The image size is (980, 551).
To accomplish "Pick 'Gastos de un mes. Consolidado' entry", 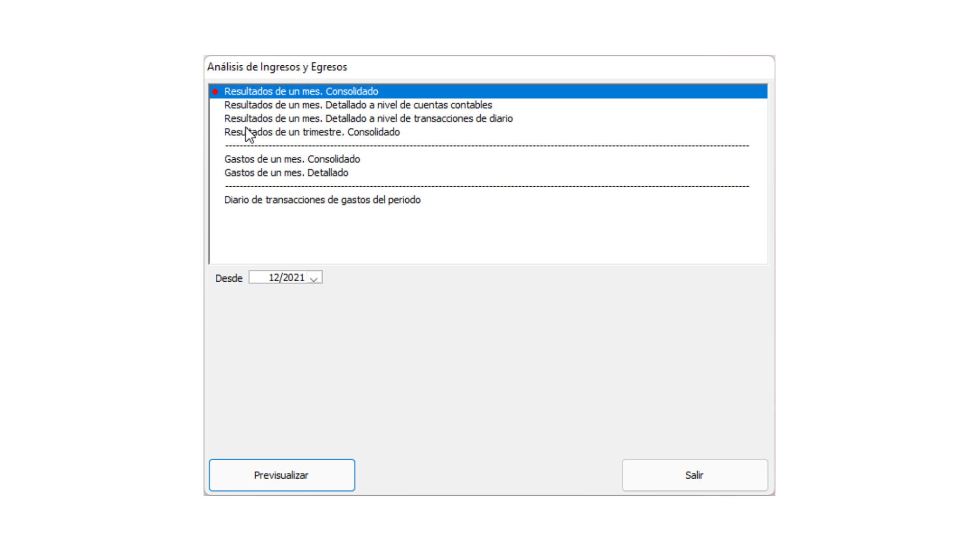I will [292, 159].
